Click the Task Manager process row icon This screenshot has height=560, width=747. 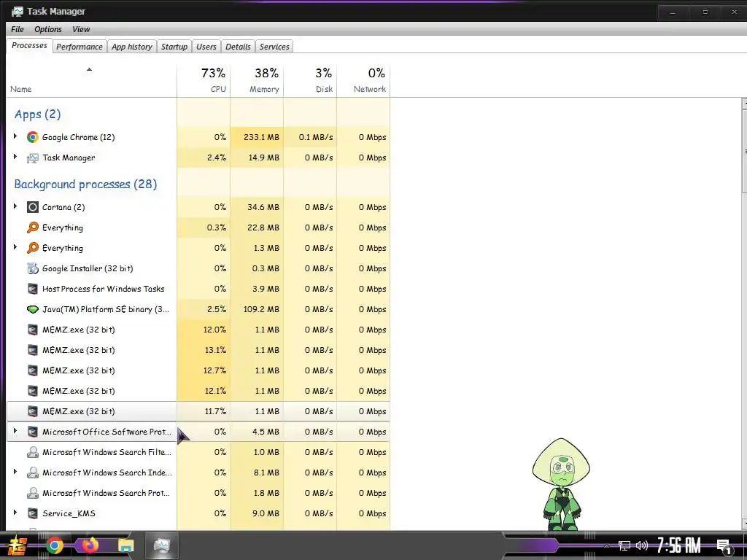(32, 157)
